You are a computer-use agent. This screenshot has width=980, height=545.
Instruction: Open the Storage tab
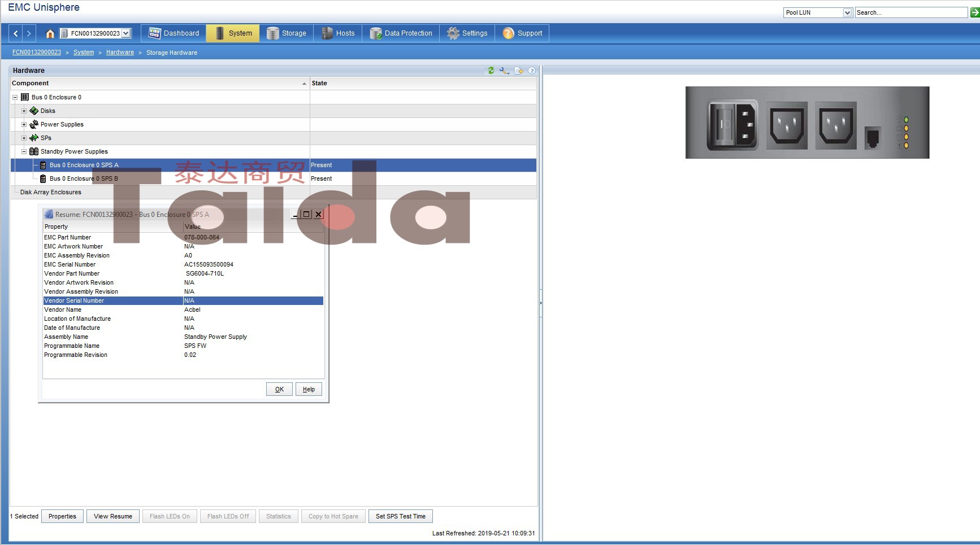coord(286,33)
